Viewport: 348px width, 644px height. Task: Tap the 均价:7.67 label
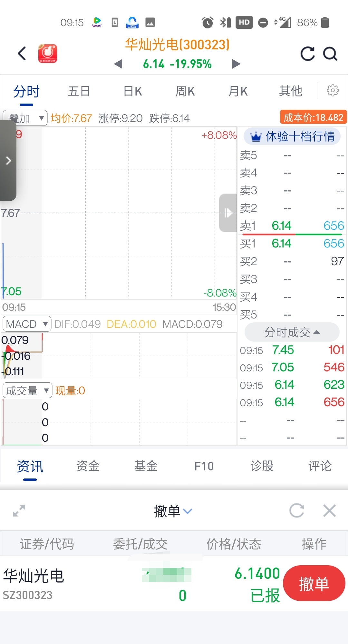71,118
